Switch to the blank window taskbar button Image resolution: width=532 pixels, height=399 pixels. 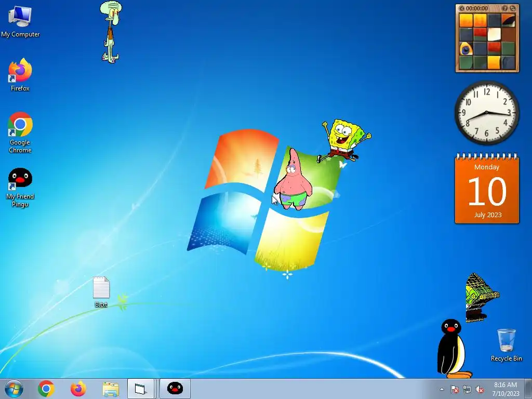click(x=141, y=389)
